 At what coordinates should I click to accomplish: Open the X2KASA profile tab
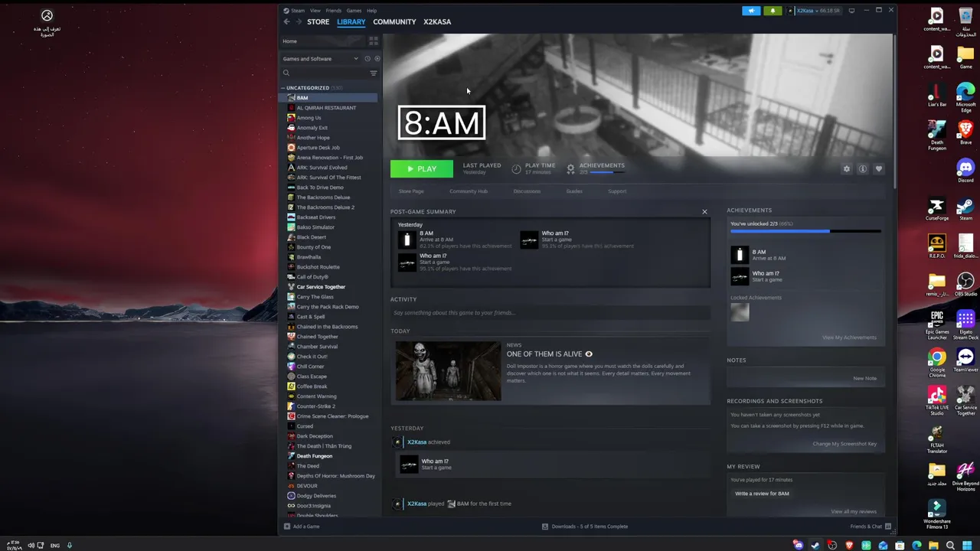(x=437, y=21)
